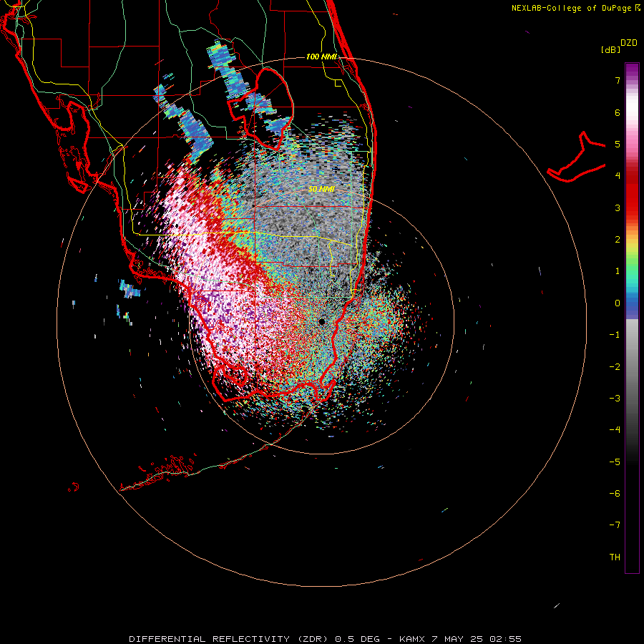This screenshot has width=644, height=644.
Task: Click the -1 value on the color scale
Action: [x=615, y=335]
